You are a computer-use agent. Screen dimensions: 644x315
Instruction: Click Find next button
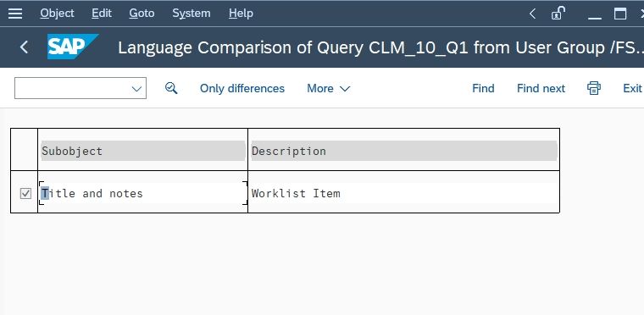(541, 89)
